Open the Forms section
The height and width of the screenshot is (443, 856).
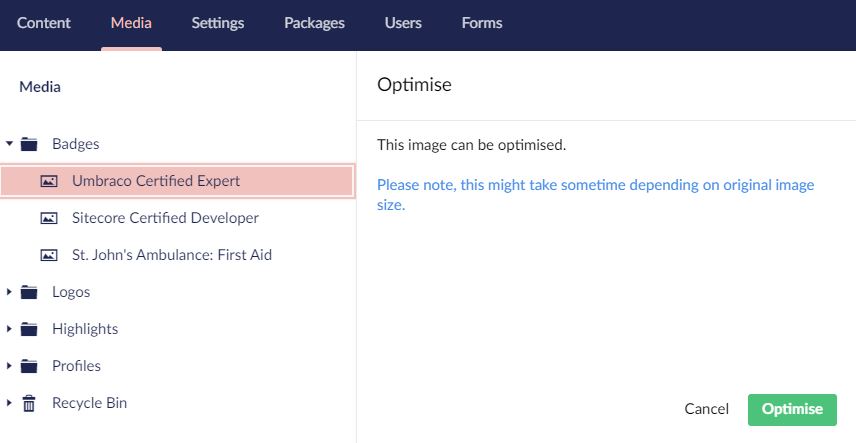point(482,23)
